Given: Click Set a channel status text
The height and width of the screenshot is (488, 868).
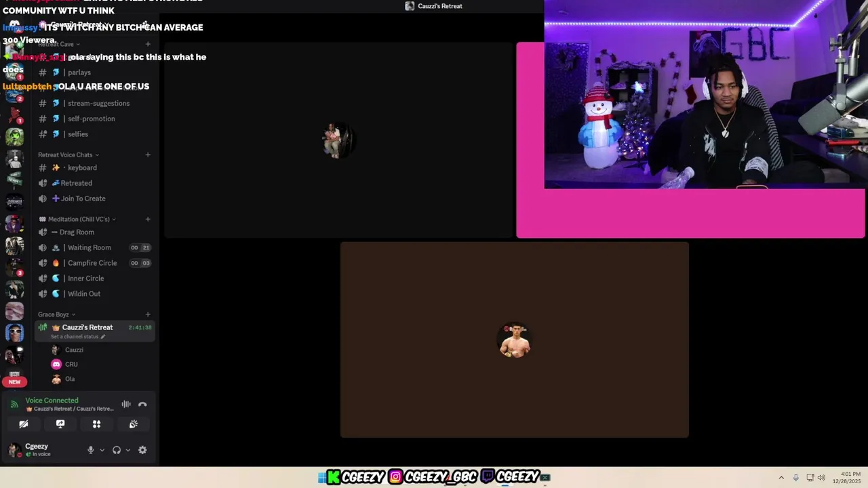Looking at the screenshot, I should click(75, 337).
